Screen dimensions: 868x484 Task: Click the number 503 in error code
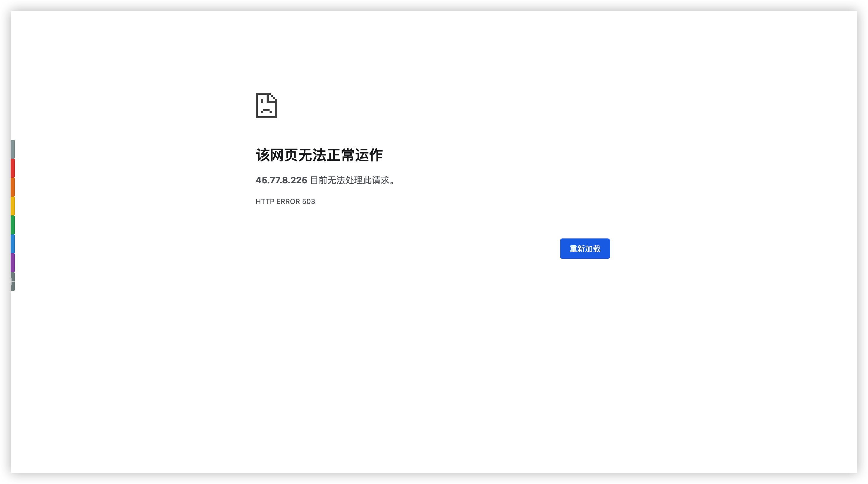click(x=308, y=201)
